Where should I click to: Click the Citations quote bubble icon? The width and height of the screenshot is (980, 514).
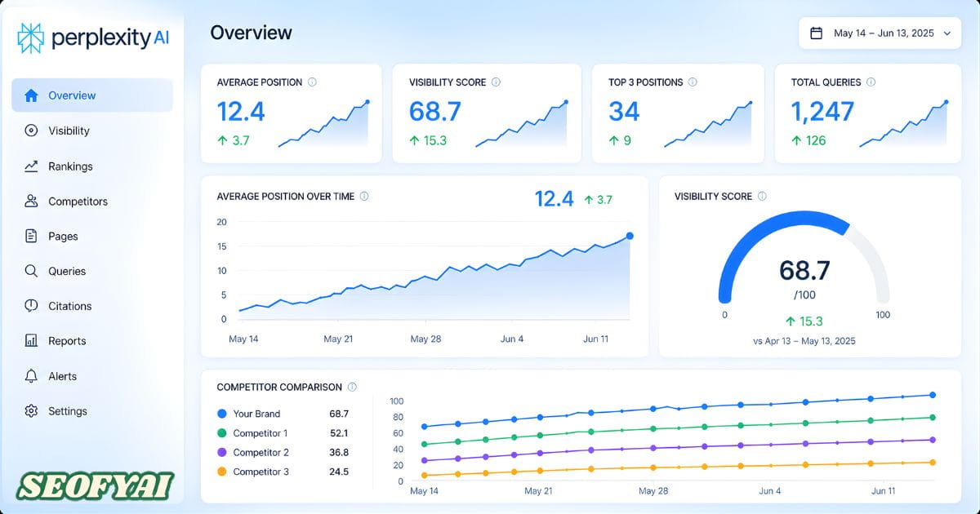[31, 306]
